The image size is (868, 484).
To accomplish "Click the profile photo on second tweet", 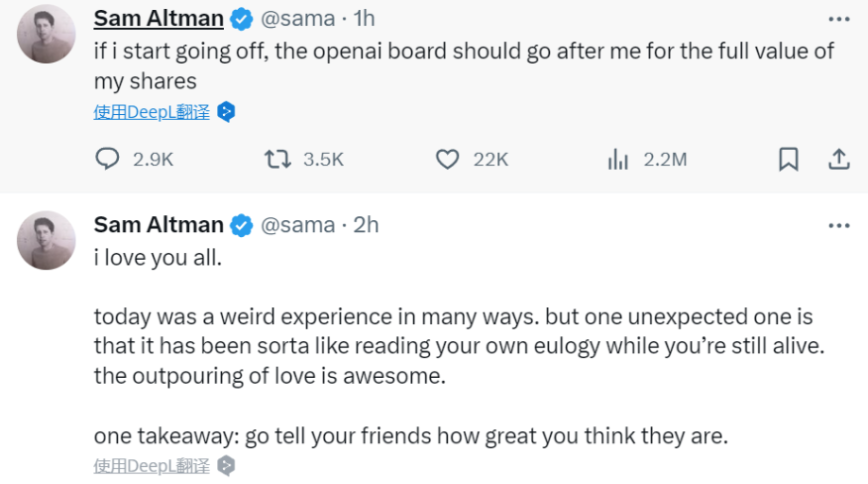I will coord(46,240).
